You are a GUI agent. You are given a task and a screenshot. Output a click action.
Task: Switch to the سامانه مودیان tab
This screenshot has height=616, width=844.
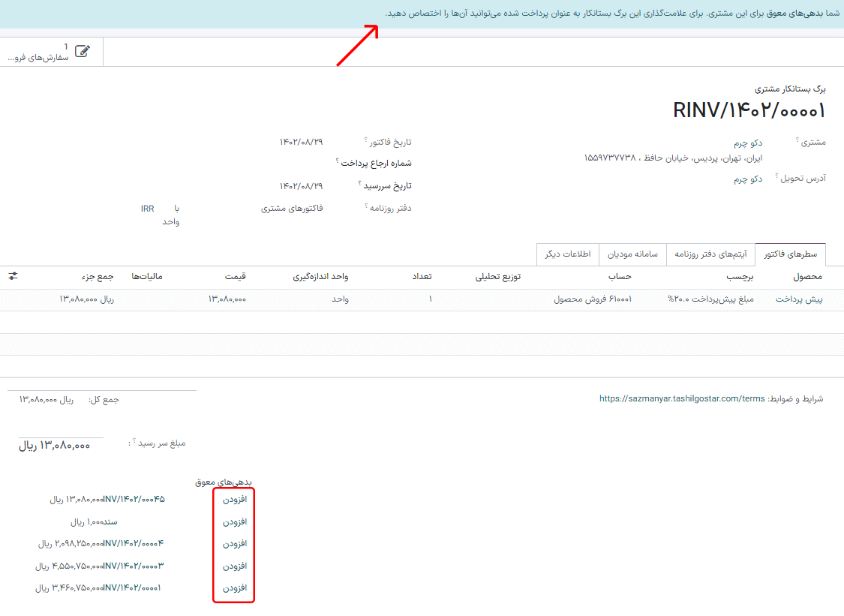click(632, 254)
